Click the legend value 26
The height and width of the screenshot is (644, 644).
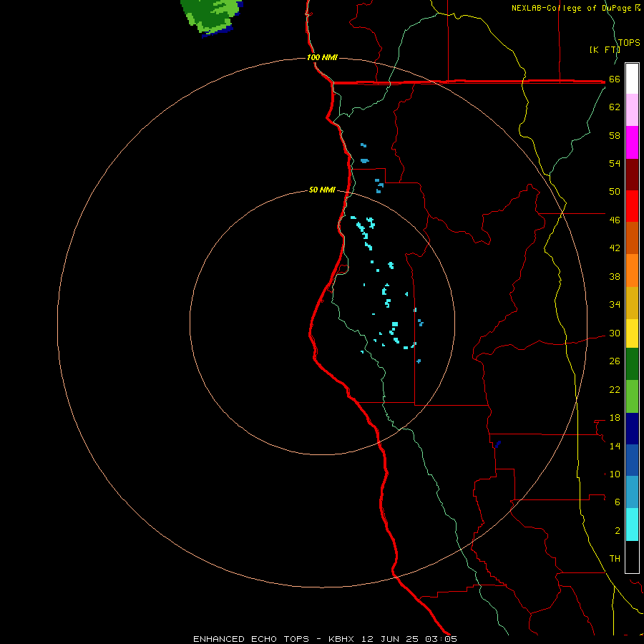[615, 361]
